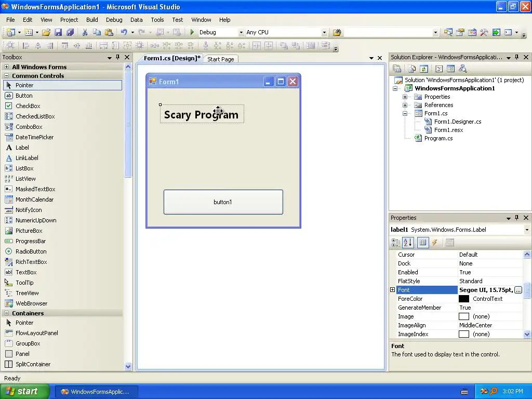This screenshot has height=399, width=532.
Task: Click the WindowsFormsApplic taskbar button
Action: [96, 392]
